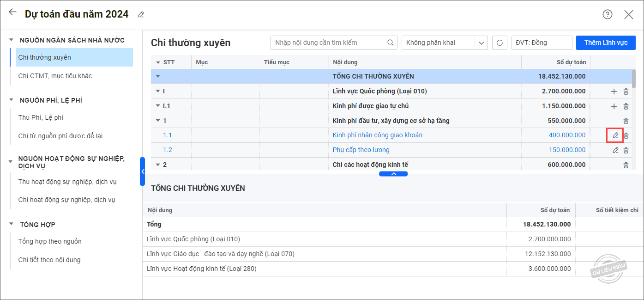Collapse the left sidebar panel handle

tap(143, 171)
